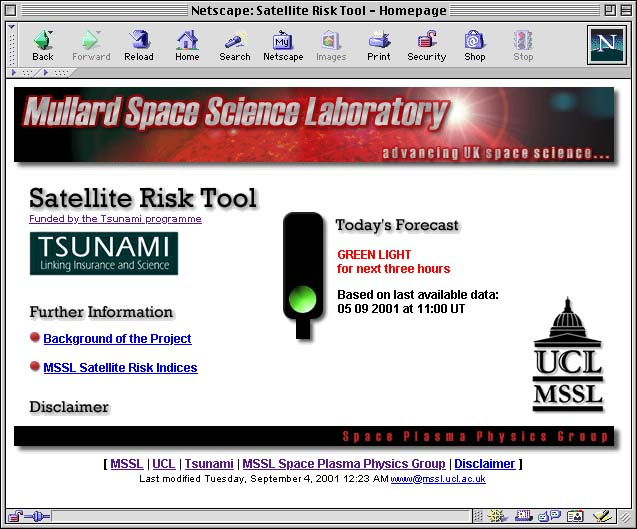The width and height of the screenshot is (637, 529).
Task: Open the Mail inbox component icon
Action: [524, 516]
